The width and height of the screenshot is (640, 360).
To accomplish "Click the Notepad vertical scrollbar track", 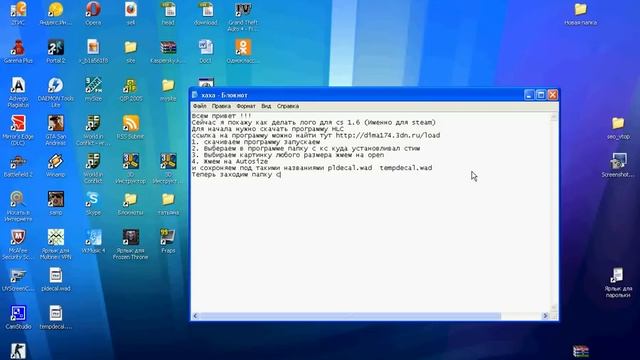I will click(554, 212).
